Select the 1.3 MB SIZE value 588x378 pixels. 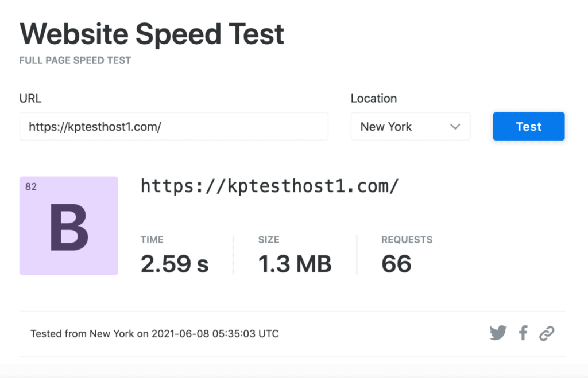295,263
